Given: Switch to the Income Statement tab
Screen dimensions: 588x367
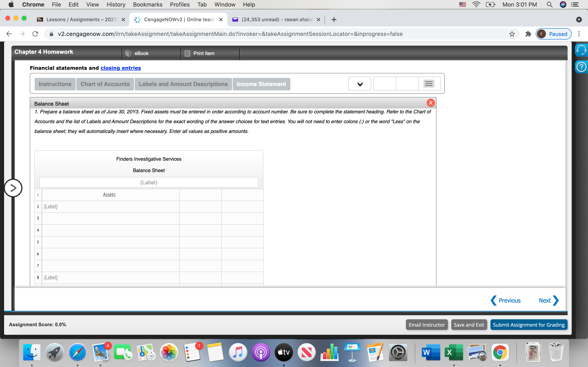Looking at the screenshot, I should coord(261,84).
